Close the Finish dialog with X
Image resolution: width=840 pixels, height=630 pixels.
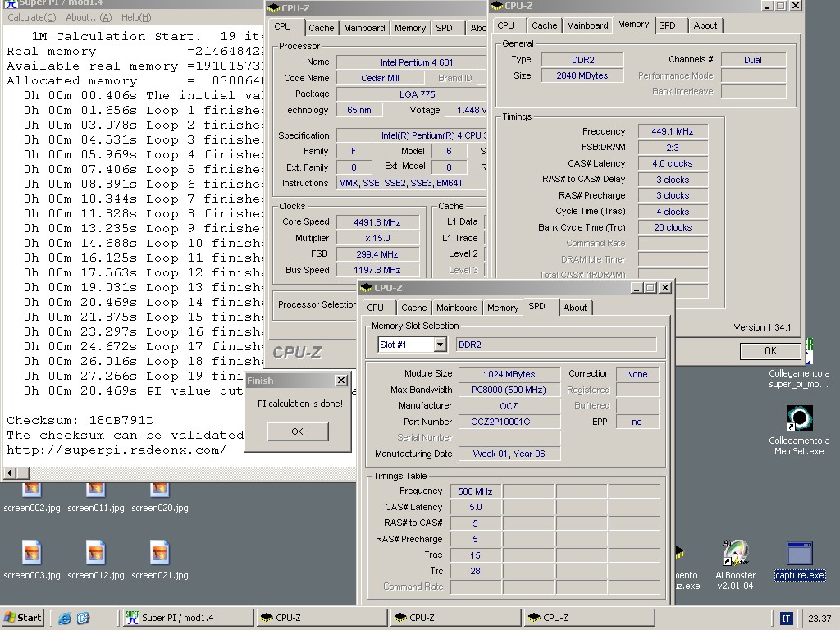click(x=341, y=381)
